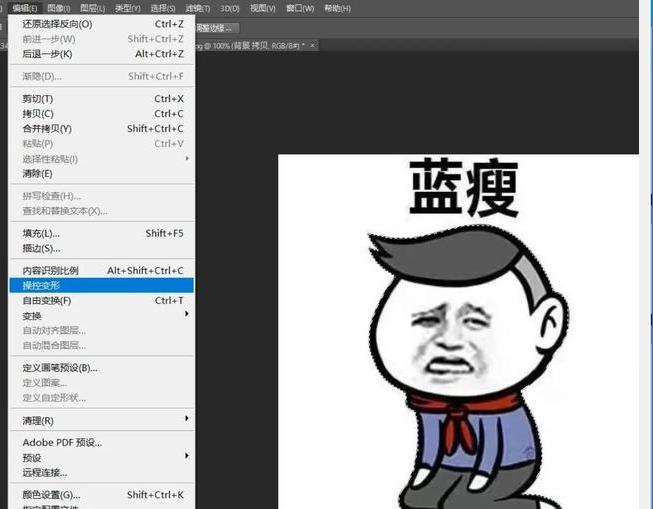Click the 调整边缘... options bar button
Viewport: 653px width, 509px height.
point(217,28)
